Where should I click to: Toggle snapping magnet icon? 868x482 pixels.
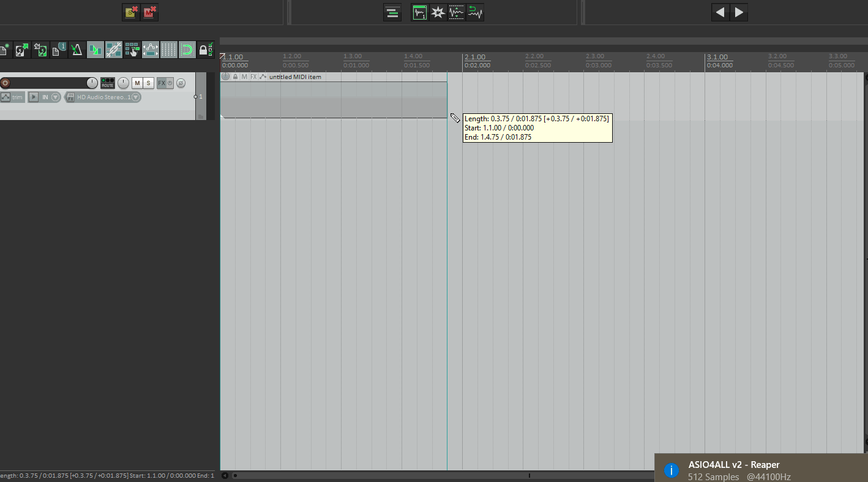point(187,50)
